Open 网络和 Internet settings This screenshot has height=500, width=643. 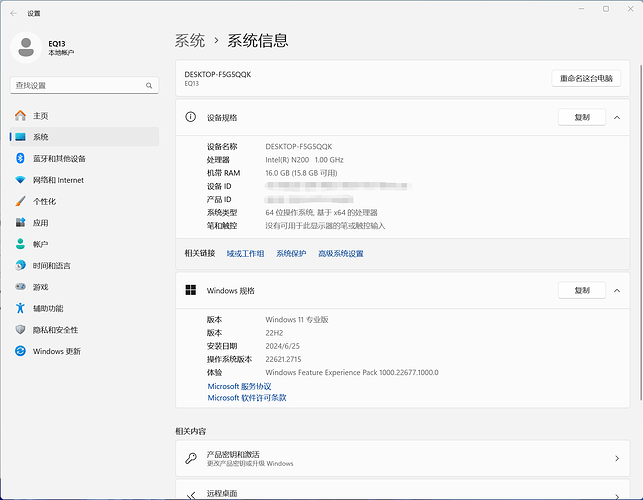click(58, 180)
